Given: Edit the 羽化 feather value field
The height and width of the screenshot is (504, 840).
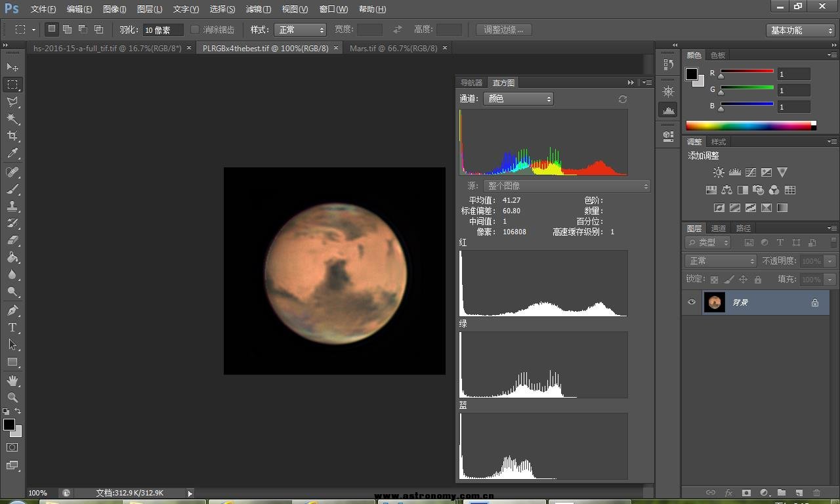Looking at the screenshot, I should click(163, 30).
